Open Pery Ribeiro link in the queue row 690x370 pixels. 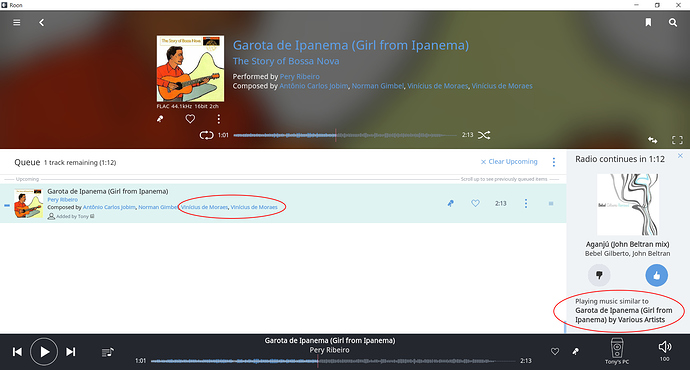coord(62,199)
